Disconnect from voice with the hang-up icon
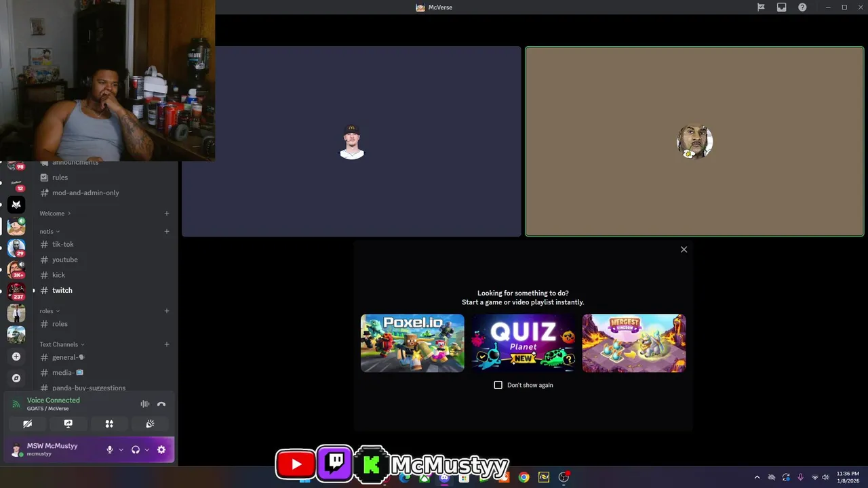 (161, 404)
